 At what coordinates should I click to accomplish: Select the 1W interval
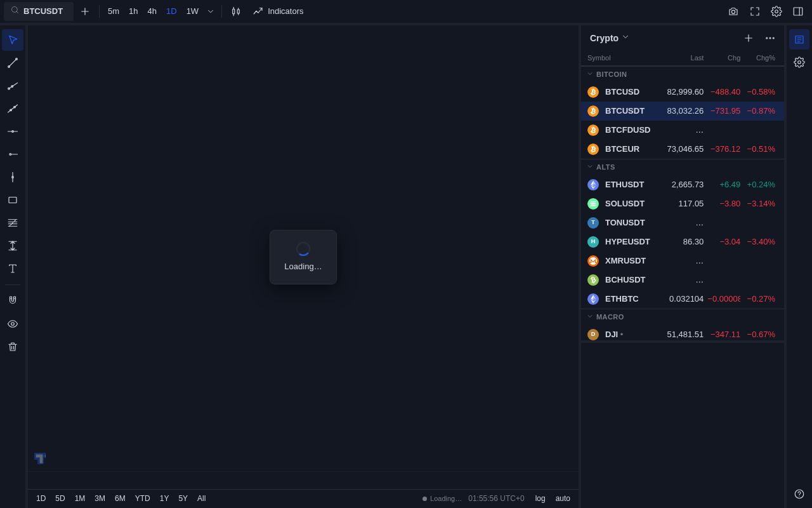click(x=192, y=11)
